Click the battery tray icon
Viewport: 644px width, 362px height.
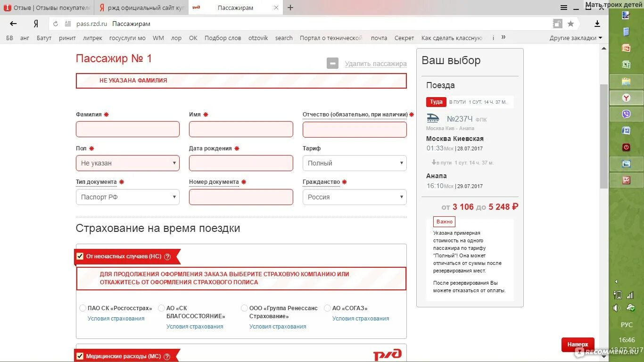(618, 296)
